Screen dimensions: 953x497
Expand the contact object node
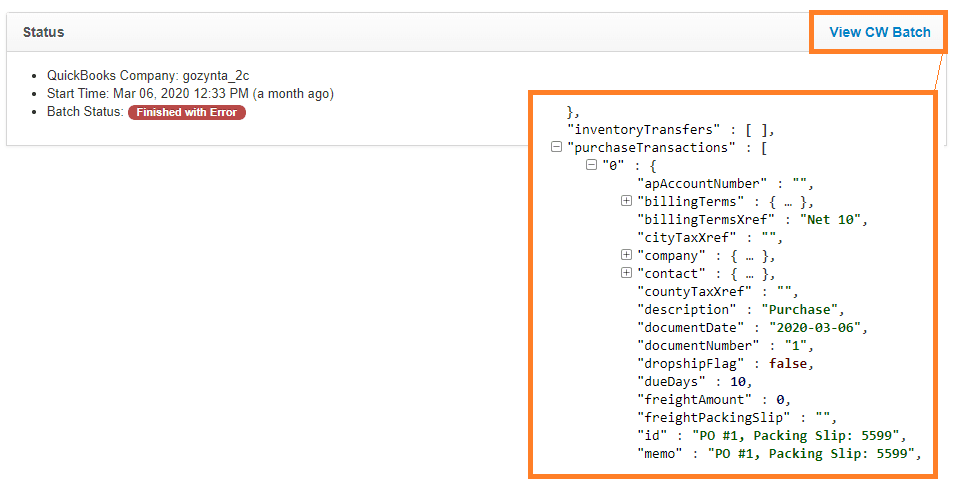627,273
